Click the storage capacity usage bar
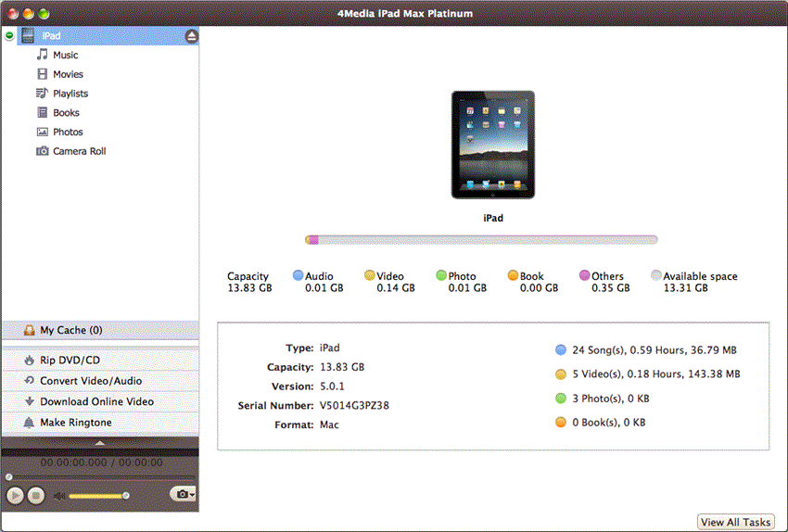 pos(481,240)
